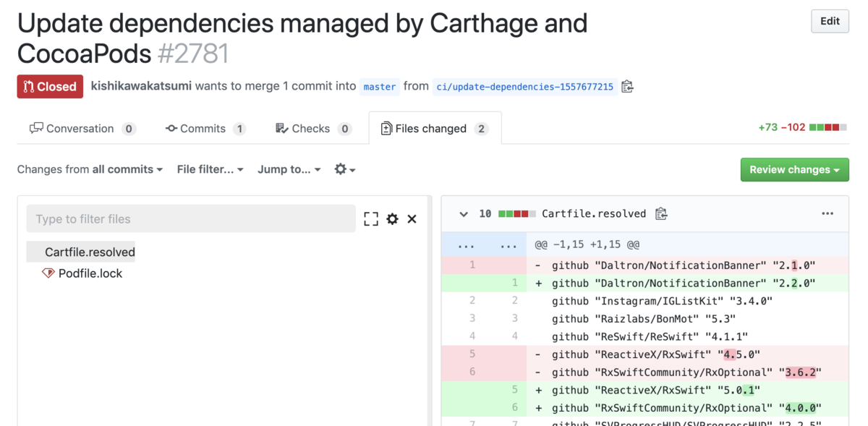Click the Ruby icon beside Podfile.lock

48,273
